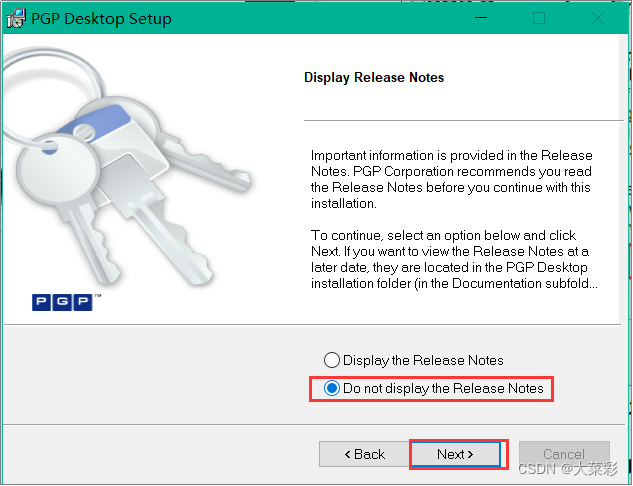Click the Cancel button
Viewport: 633px width, 486px height.
564,454
